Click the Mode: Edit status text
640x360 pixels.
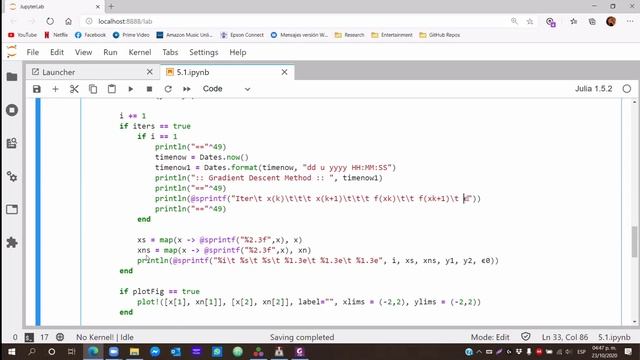pos(490,337)
